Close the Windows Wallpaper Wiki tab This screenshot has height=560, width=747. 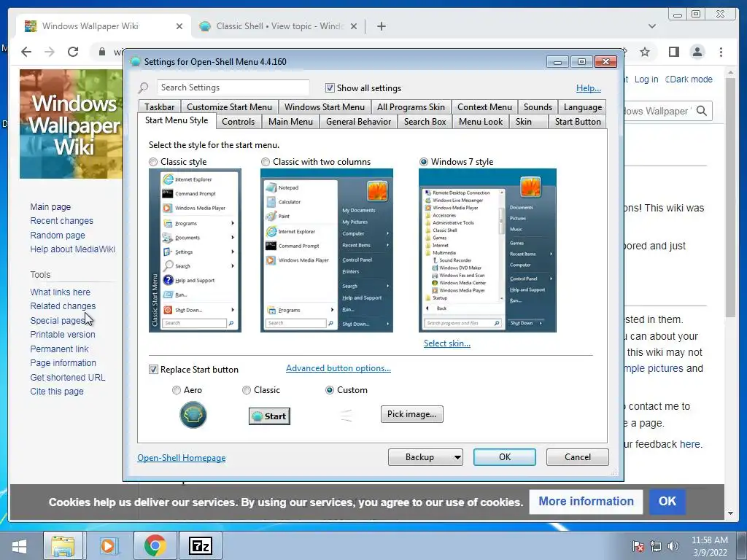point(179,26)
